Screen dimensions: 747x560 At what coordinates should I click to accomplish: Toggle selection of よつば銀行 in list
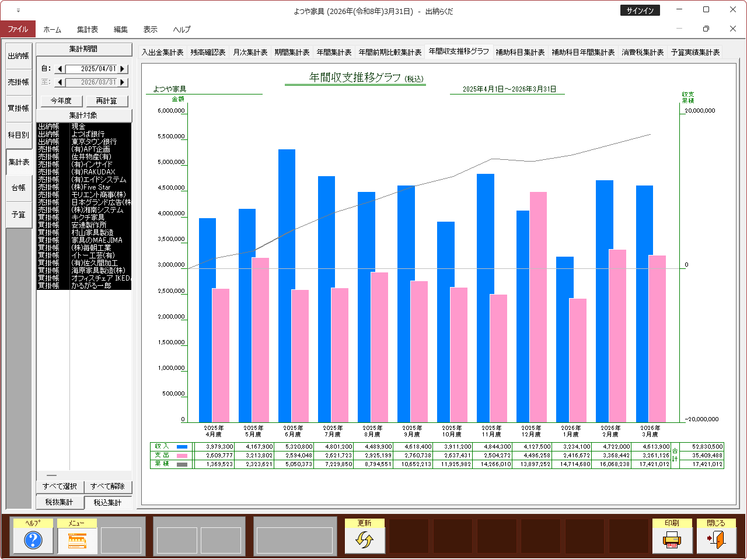tap(88, 134)
